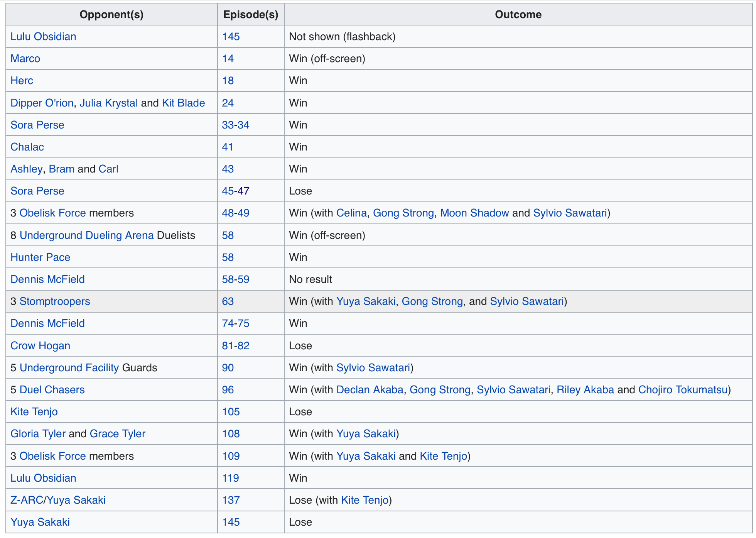Open Kite Tenjo link in episode 137 row

[x=365, y=500]
